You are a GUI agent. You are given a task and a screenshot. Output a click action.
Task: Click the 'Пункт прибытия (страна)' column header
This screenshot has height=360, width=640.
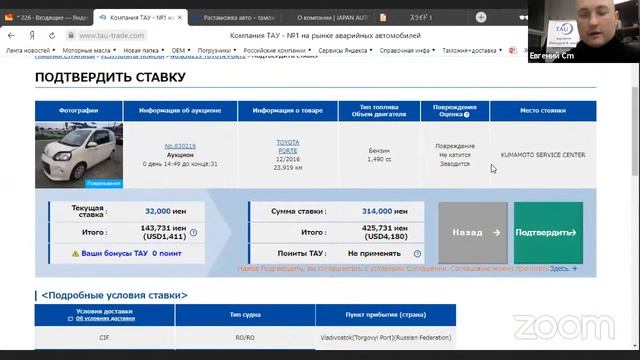[386, 315]
